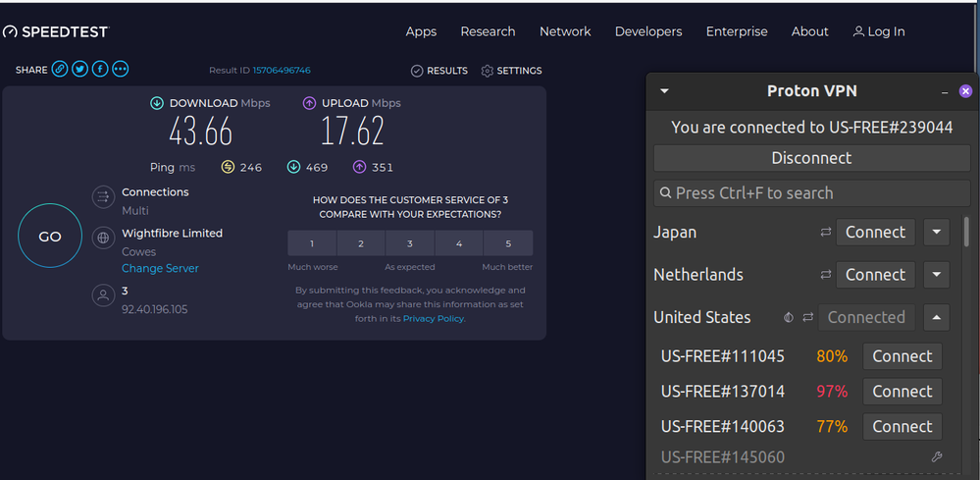The image size is (980, 480).
Task: Open result ID 15706496746 link
Action: (282, 70)
